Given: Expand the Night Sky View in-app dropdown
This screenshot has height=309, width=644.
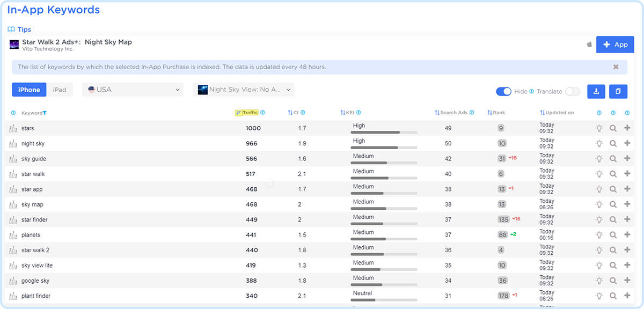Looking at the screenshot, I should pos(244,90).
